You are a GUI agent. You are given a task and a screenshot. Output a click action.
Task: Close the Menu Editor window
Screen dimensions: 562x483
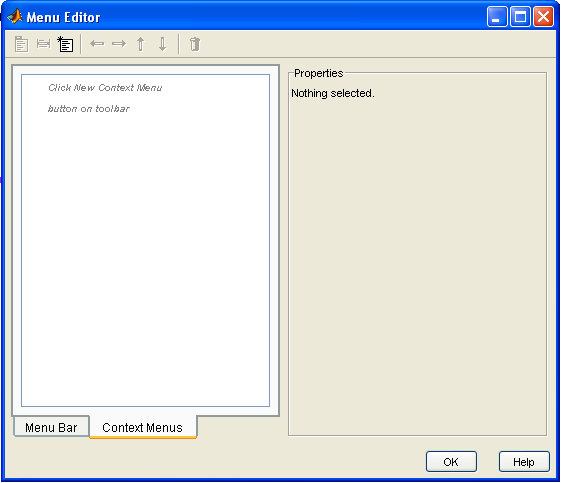543,16
